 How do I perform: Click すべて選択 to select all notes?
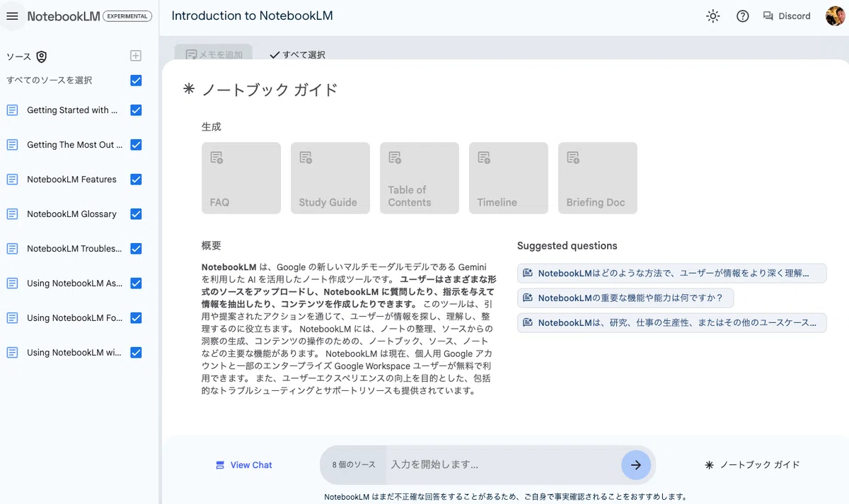(298, 54)
